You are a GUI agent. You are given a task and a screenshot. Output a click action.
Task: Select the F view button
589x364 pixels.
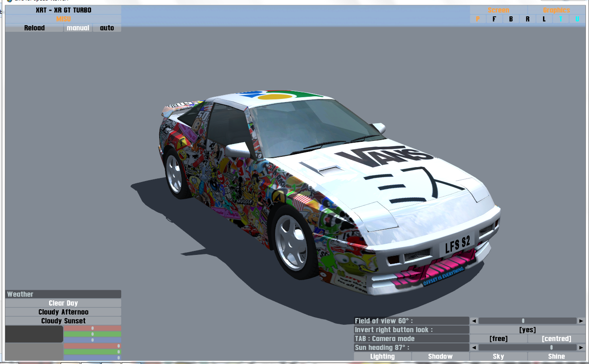point(494,19)
